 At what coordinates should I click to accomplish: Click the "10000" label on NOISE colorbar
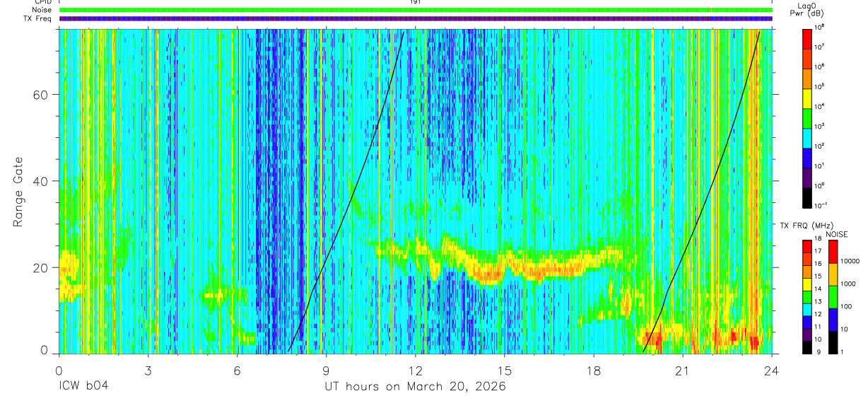[x=850, y=261]
